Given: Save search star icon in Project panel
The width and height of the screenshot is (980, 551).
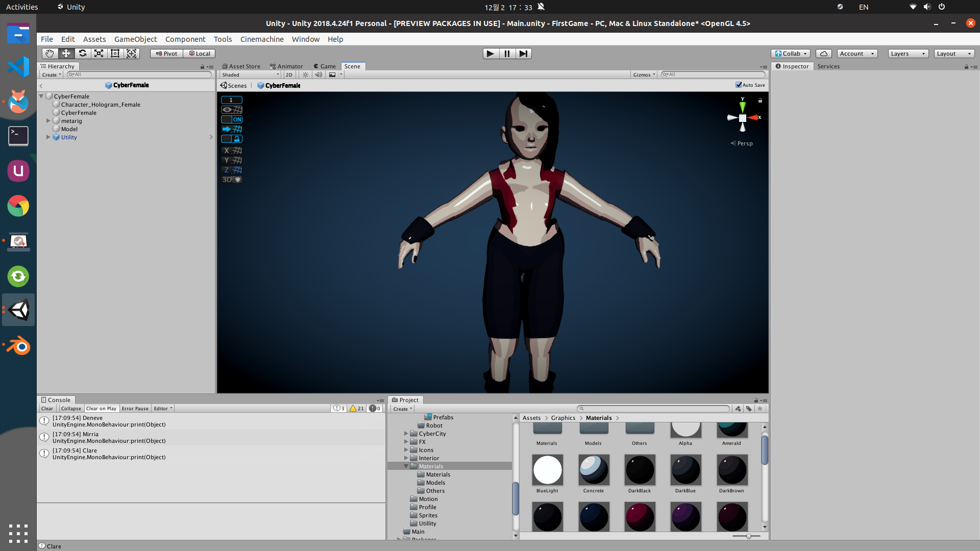Looking at the screenshot, I should click(760, 409).
